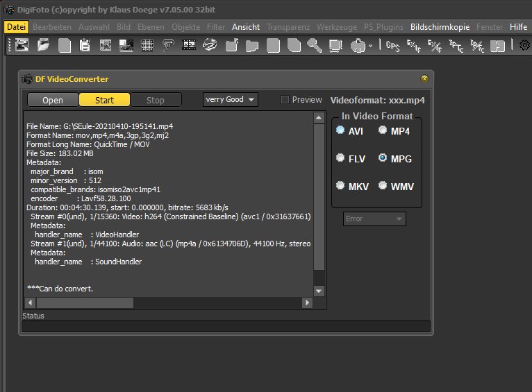This screenshot has width=532, height=392.
Task: Open settings gear icon in toolbar
Action: pos(525,46)
